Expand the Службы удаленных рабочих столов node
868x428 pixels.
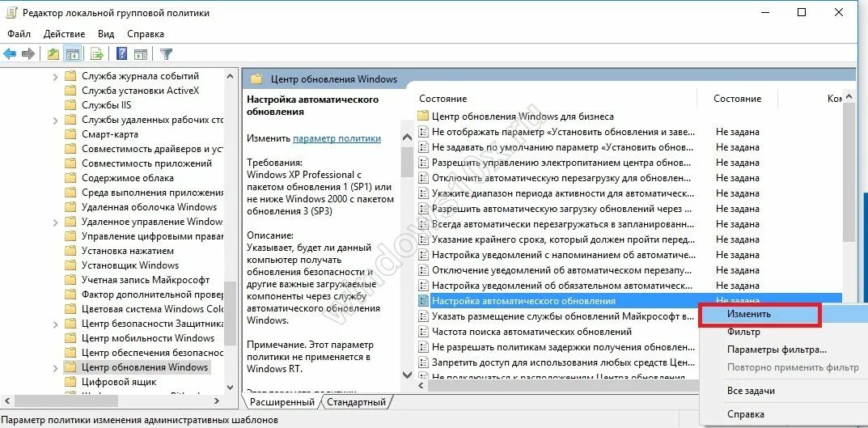tap(55, 121)
